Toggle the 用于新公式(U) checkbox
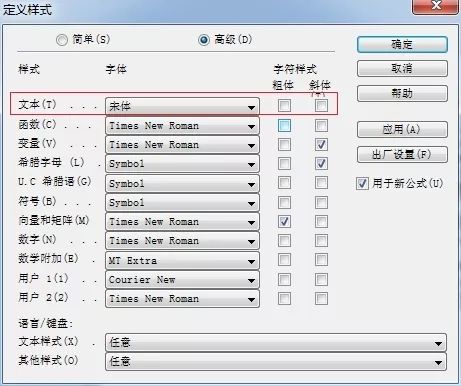This screenshot has width=461, height=386. [362, 184]
